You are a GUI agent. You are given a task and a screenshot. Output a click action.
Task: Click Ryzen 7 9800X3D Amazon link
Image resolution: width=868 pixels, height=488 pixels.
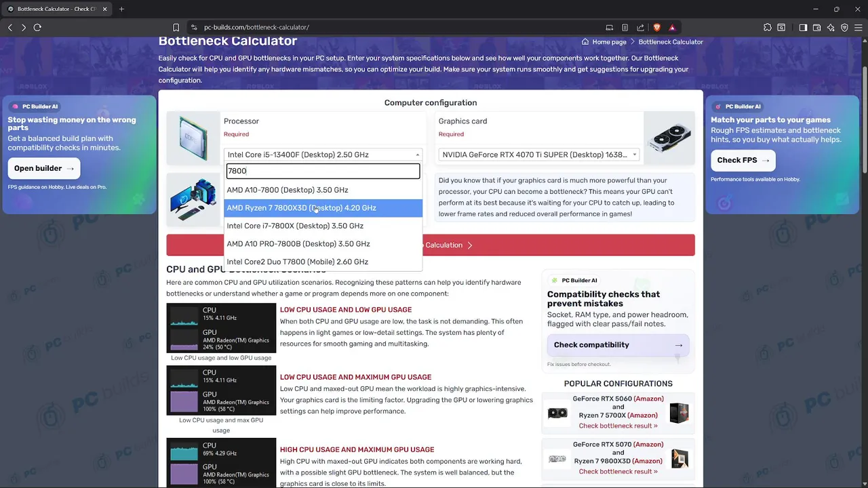(646, 461)
